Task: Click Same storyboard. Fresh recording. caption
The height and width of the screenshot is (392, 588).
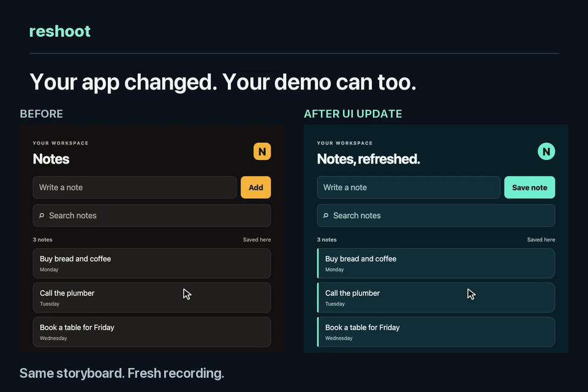Action: (122, 373)
